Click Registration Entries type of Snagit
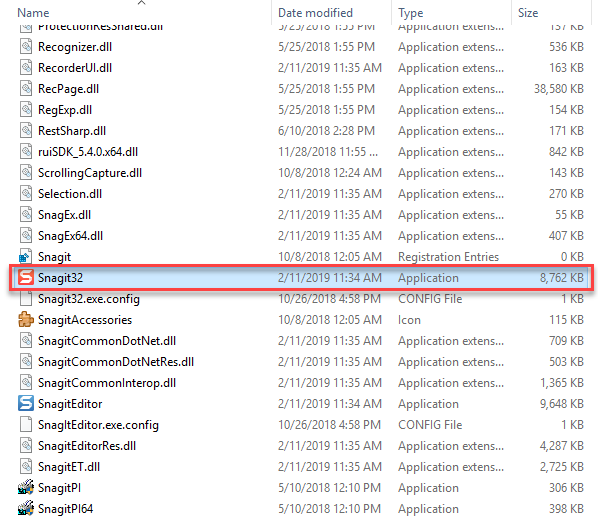The height and width of the screenshot is (520, 598). point(448,257)
